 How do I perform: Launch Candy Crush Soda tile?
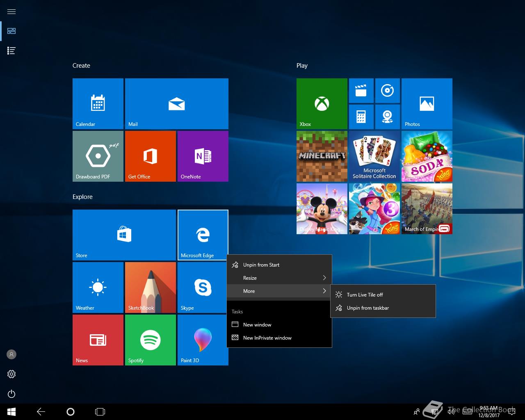(x=427, y=156)
